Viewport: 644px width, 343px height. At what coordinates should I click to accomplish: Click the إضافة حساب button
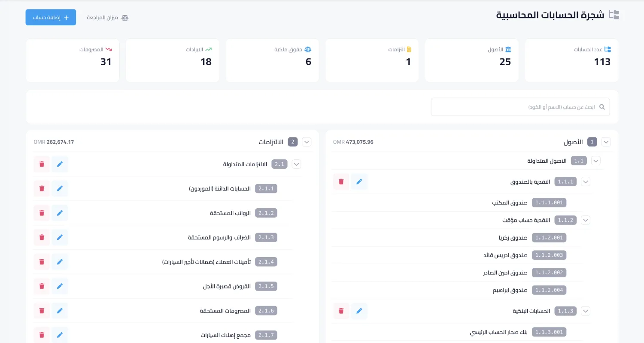click(51, 18)
